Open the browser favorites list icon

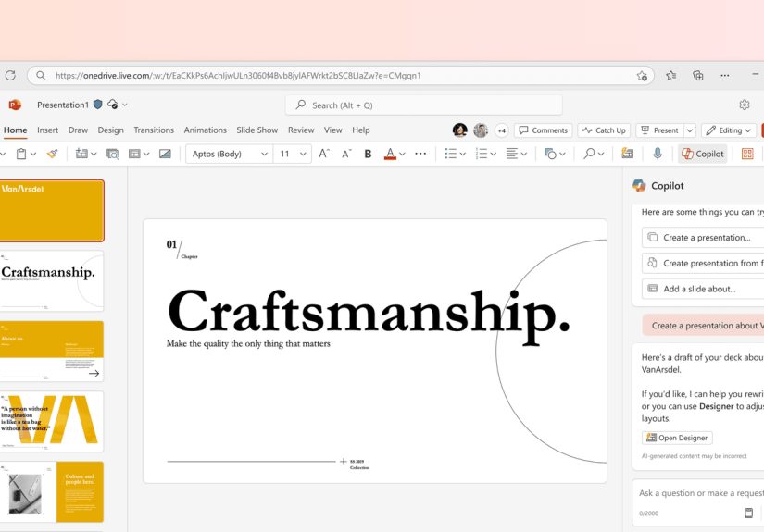pyautogui.click(x=671, y=76)
